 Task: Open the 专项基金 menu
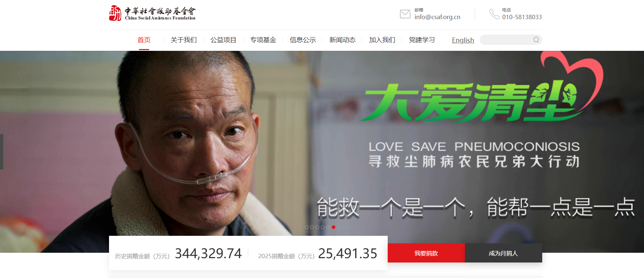263,40
